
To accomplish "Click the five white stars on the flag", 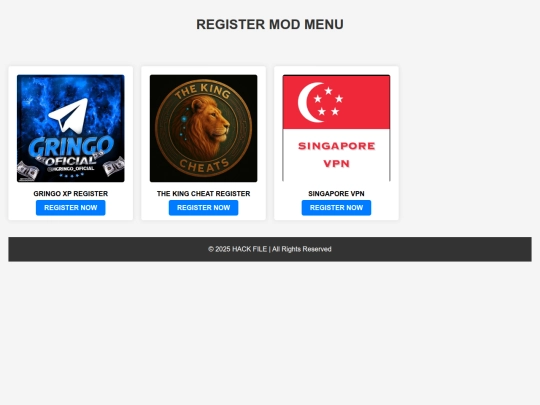I will pos(328,101).
